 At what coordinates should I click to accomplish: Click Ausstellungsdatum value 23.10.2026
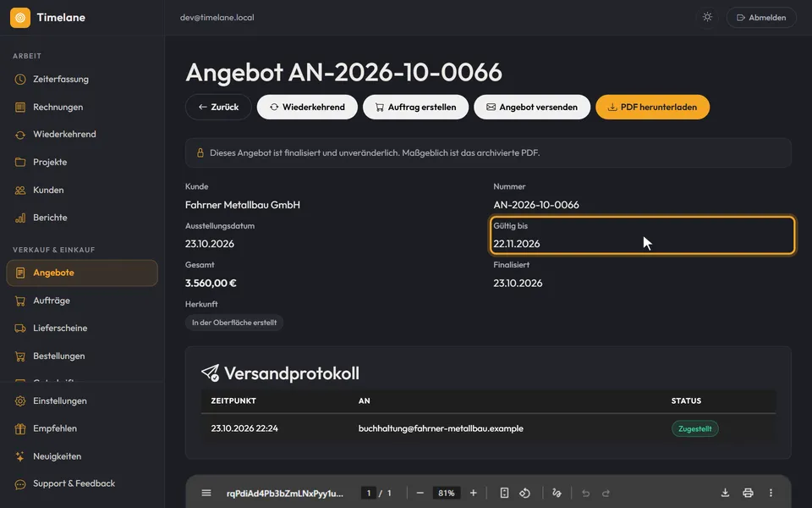click(210, 244)
